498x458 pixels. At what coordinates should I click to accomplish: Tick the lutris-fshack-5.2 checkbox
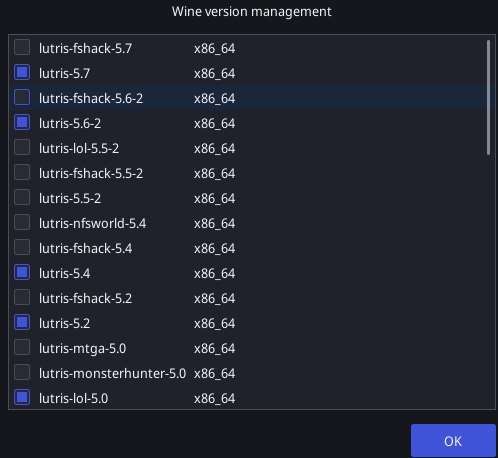click(22, 297)
